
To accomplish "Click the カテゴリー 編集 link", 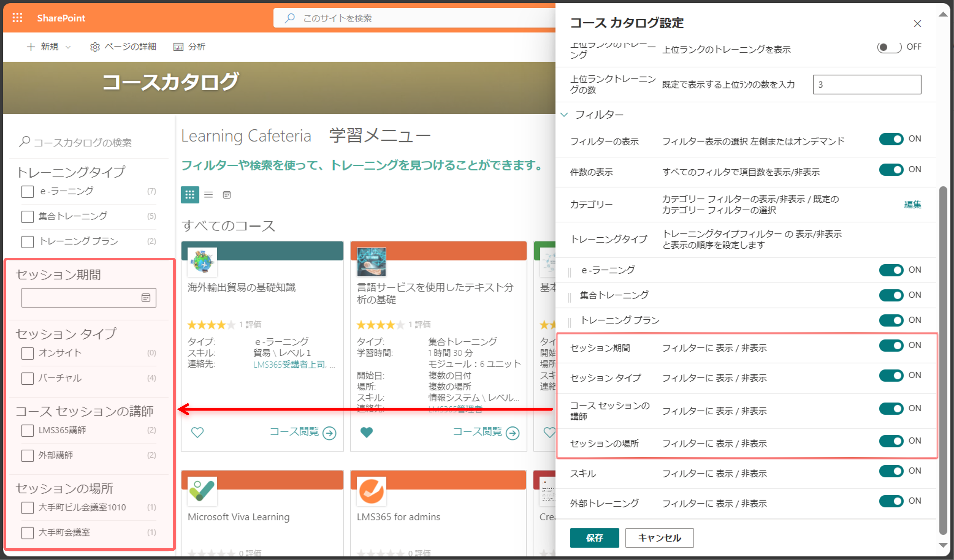I will click(912, 204).
